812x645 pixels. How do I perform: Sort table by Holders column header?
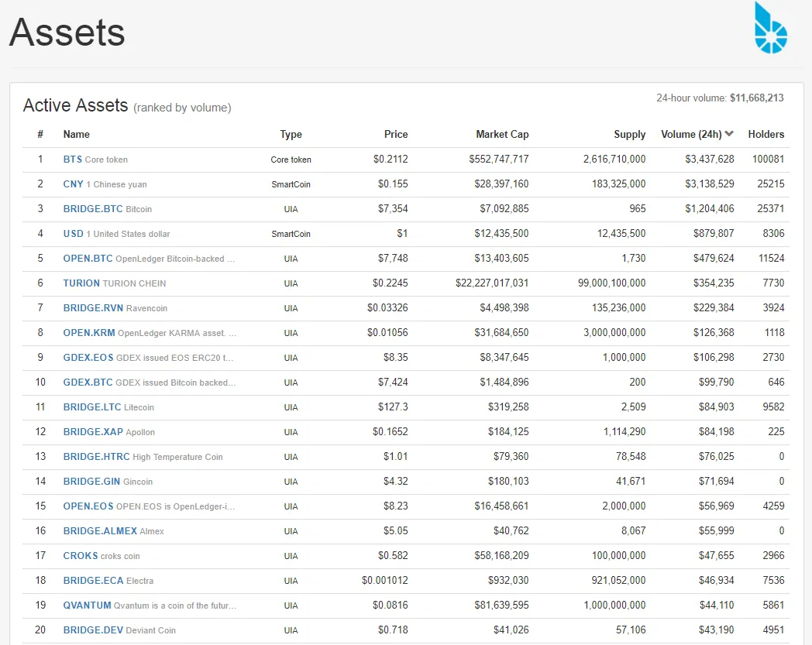click(766, 134)
